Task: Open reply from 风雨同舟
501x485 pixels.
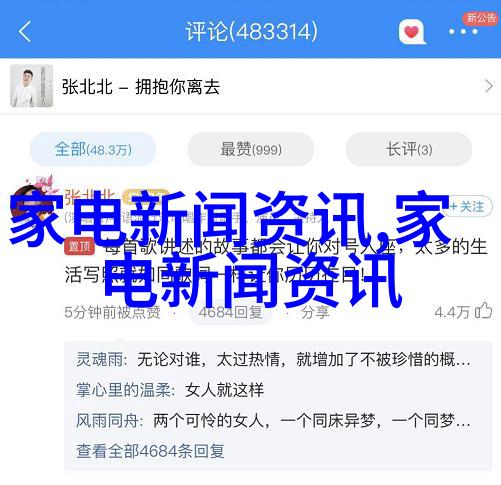Action: [x=273, y=420]
